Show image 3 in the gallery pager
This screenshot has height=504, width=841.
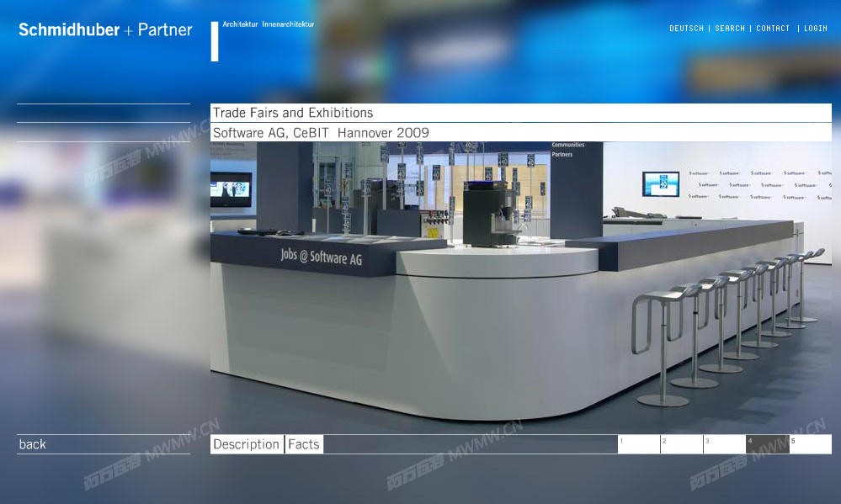(725, 444)
